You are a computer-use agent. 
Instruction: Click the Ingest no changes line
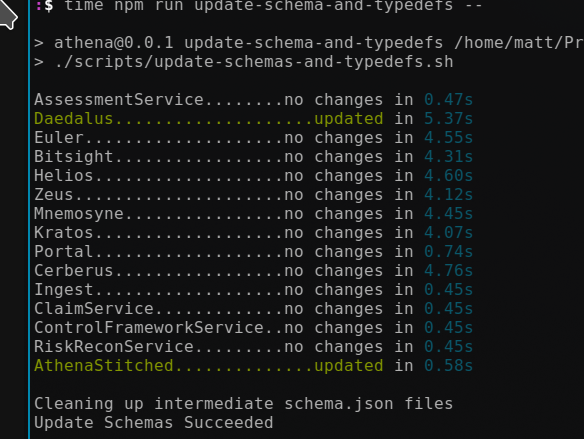click(x=253, y=290)
